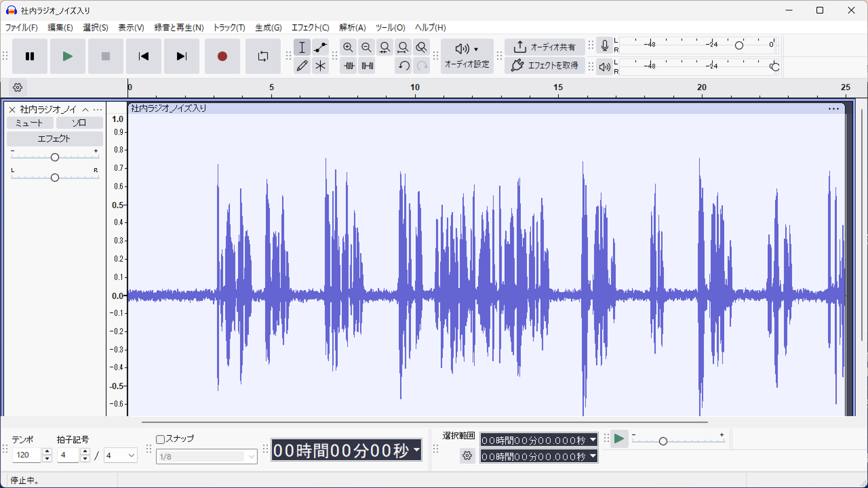Click the Stop button

coord(106,56)
